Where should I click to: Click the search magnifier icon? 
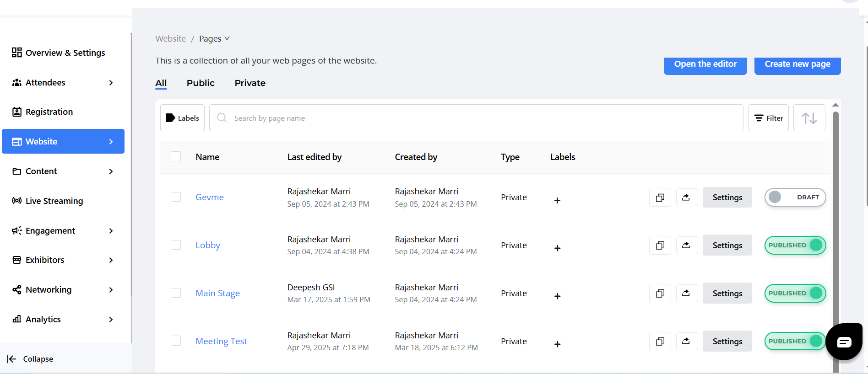tap(222, 118)
